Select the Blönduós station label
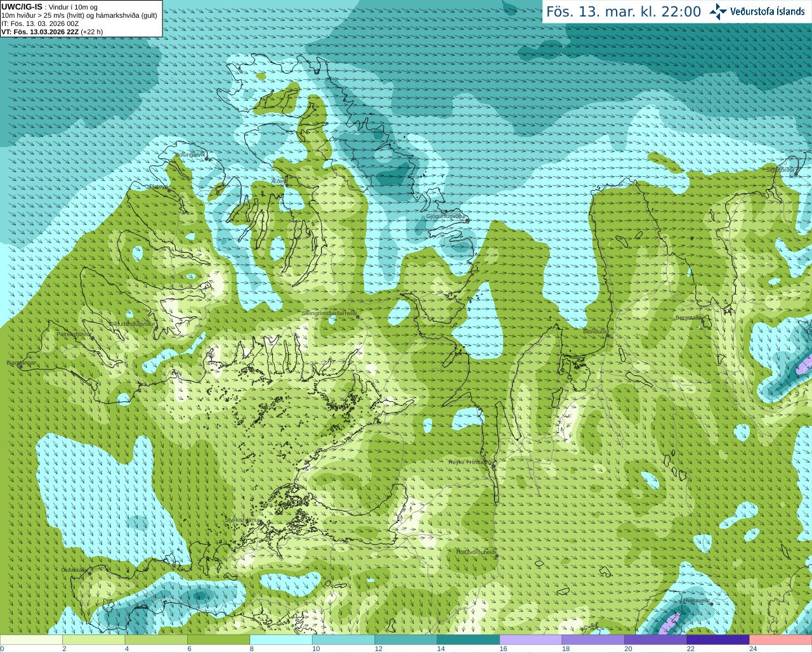The width and height of the screenshot is (812, 653). 594,331
